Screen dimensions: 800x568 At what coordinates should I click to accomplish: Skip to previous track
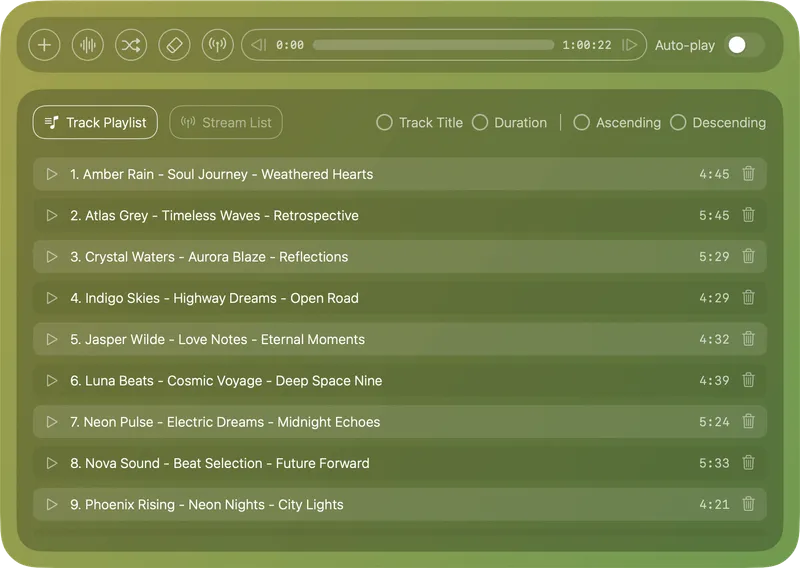click(258, 45)
